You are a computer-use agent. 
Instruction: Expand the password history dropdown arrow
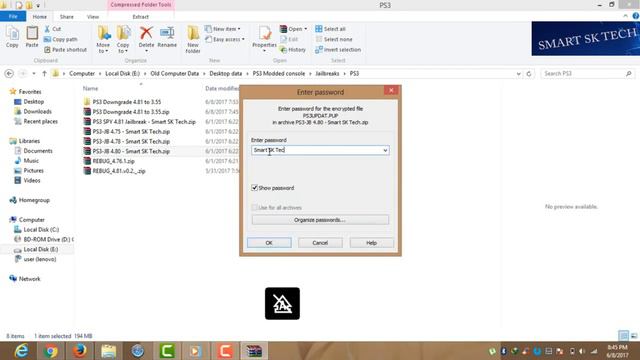tap(385, 150)
